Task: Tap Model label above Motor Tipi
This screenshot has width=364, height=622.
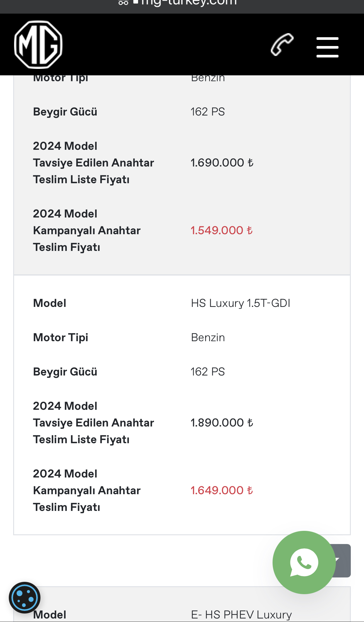Action: point(50,303)
